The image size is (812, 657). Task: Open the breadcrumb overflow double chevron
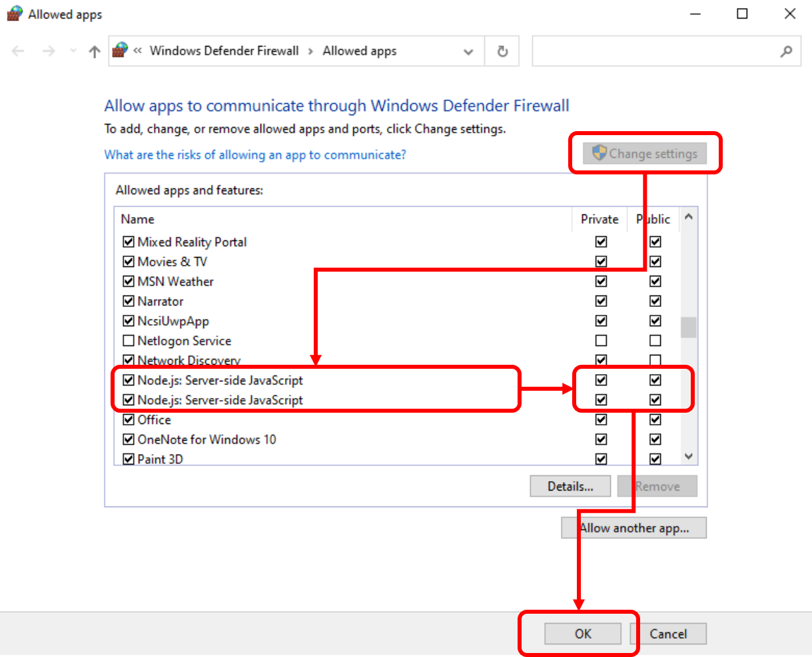coord(138,51)
